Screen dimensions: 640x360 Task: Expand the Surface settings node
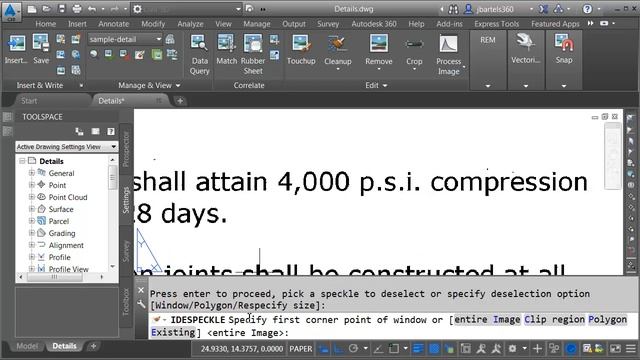pyautogui.click(x=31, y=209)
